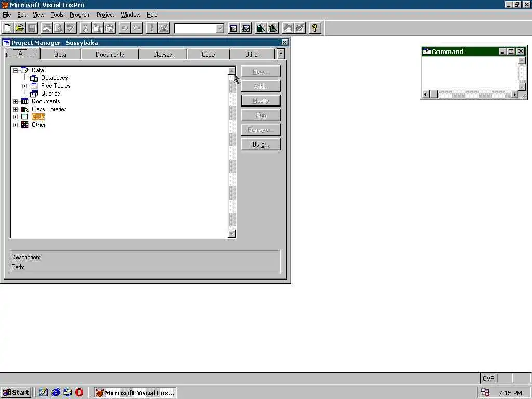
Task: Click the New file toolbar icon
Action: point(7,28)
